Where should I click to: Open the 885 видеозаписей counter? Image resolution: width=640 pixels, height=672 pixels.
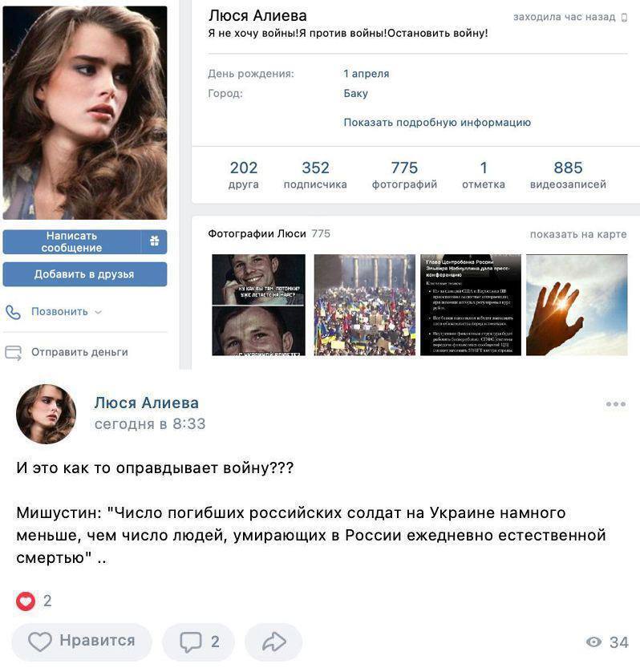coord(568,175)
